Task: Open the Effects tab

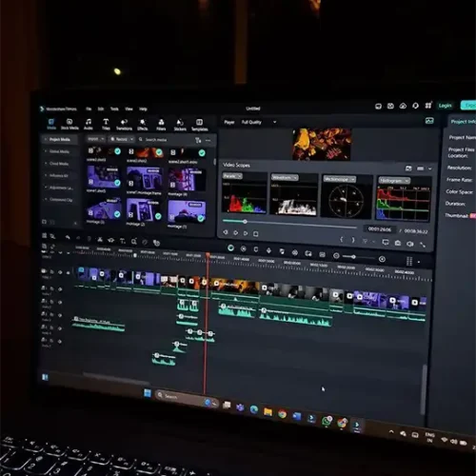Action: pyautogui.click(x=143, y=125)
